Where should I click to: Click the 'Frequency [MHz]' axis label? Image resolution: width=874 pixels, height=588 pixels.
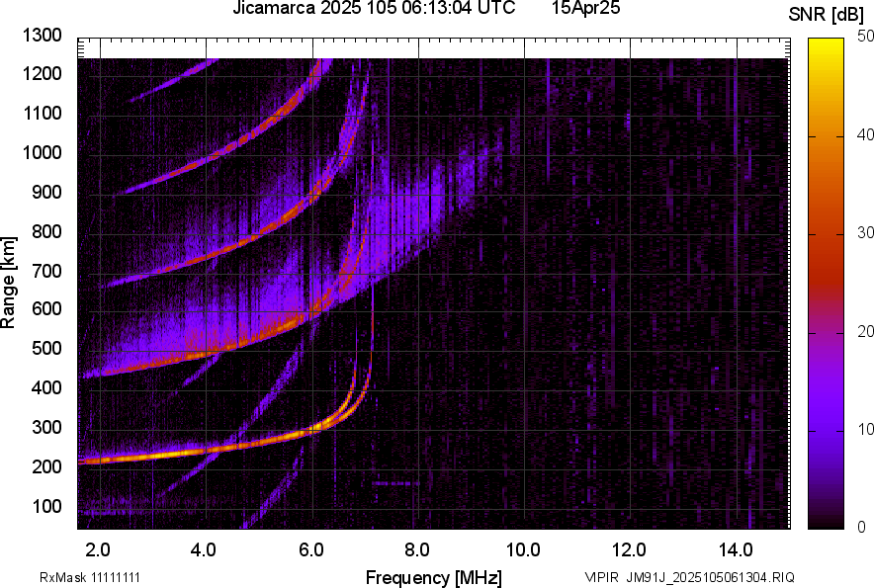click(x=434, y=577)
